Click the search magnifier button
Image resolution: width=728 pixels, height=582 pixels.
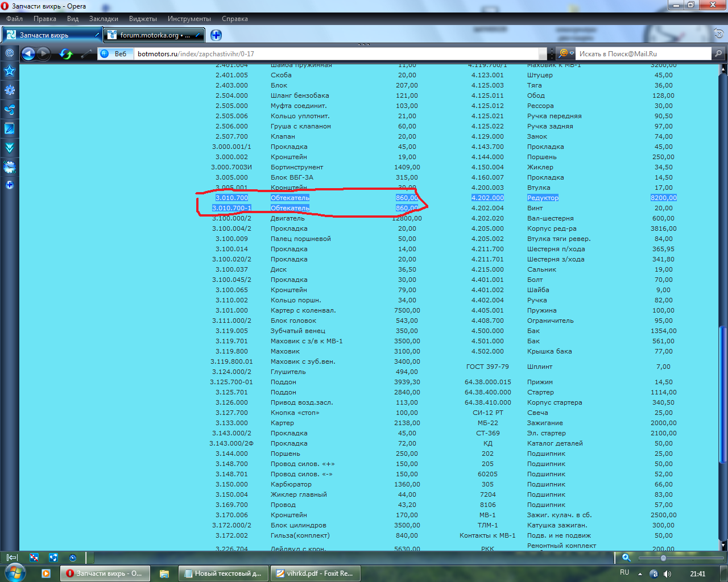[x=719, y=54]
